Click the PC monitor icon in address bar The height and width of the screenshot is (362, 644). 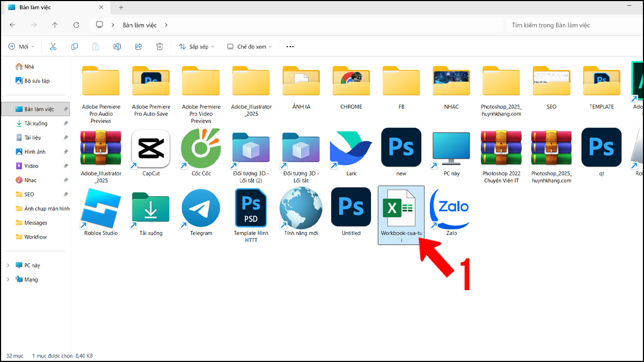click(x=99, y=25)
